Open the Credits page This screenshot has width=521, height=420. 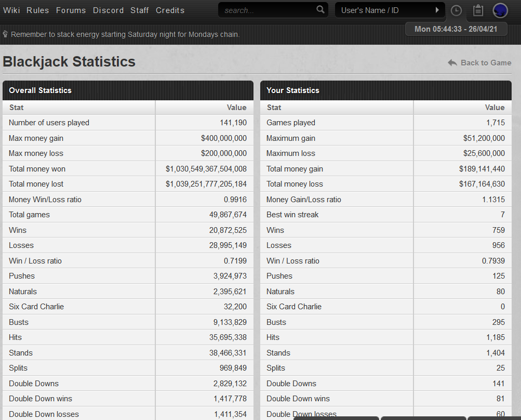170,10
